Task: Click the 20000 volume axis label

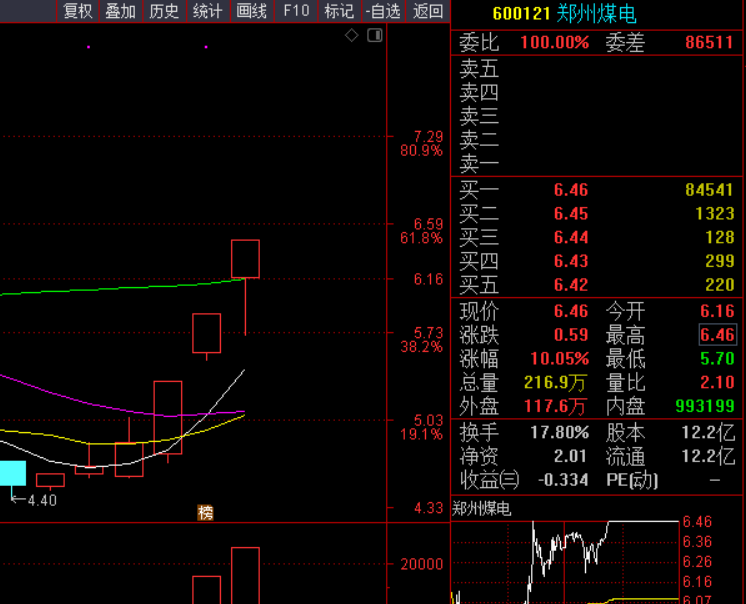Action: coord(422,564)
